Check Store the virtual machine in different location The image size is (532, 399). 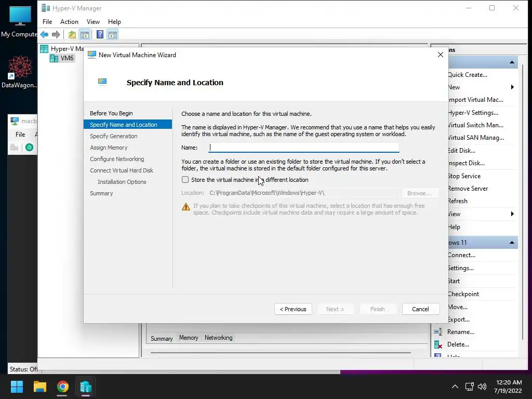(x=185, y=179)
